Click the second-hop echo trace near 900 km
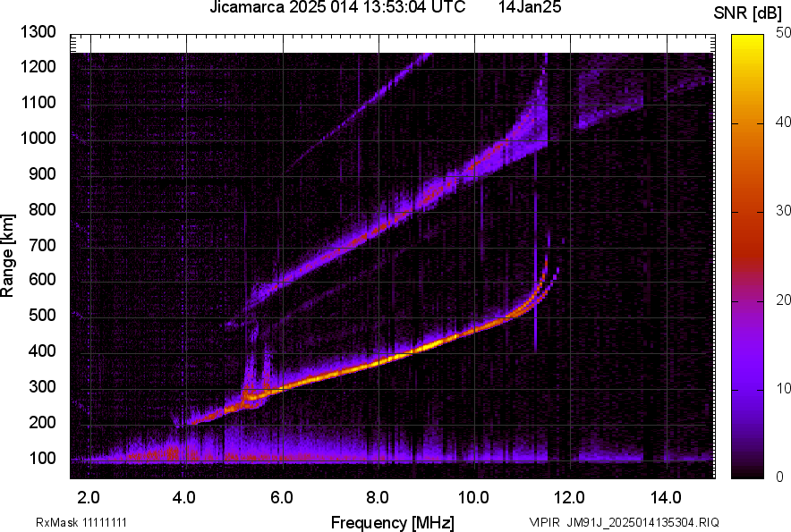This screenshot has height=532, width=791. click(x=456, y=176)
